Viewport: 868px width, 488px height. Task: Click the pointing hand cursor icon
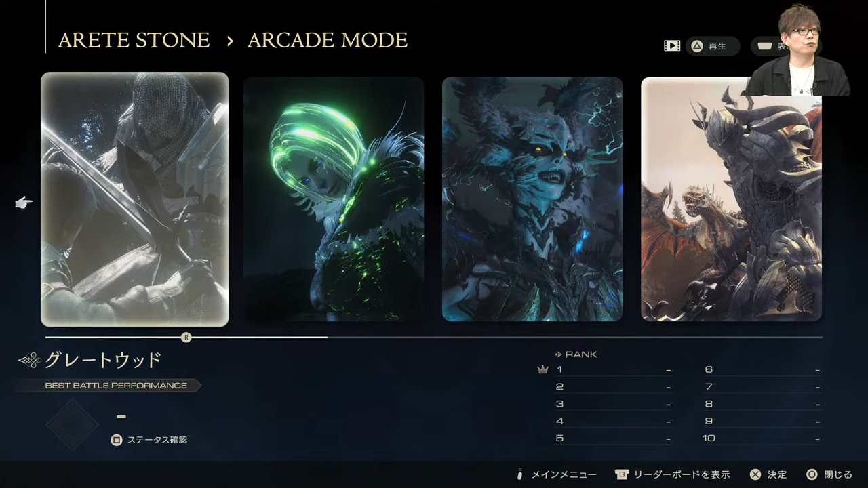[24, 203]
